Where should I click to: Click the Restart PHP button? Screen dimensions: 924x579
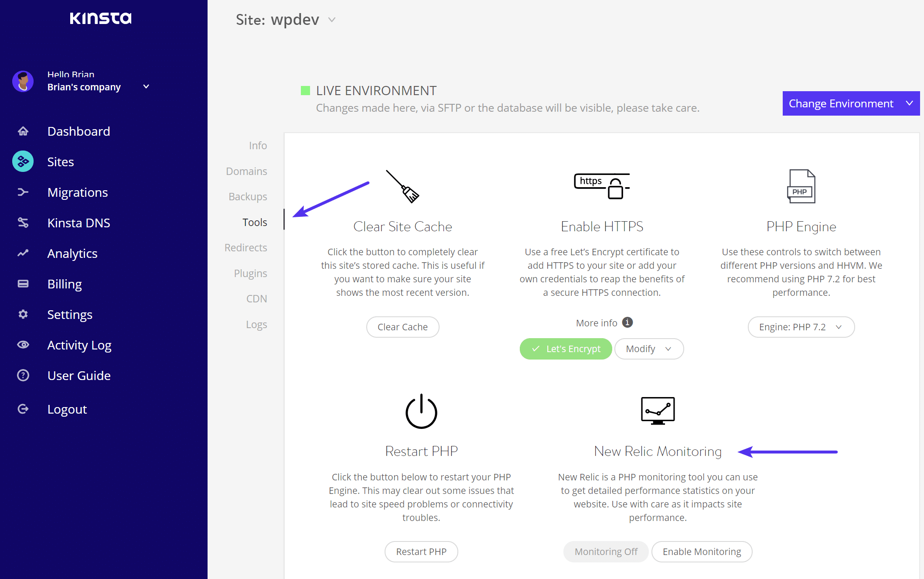(421, 552)
